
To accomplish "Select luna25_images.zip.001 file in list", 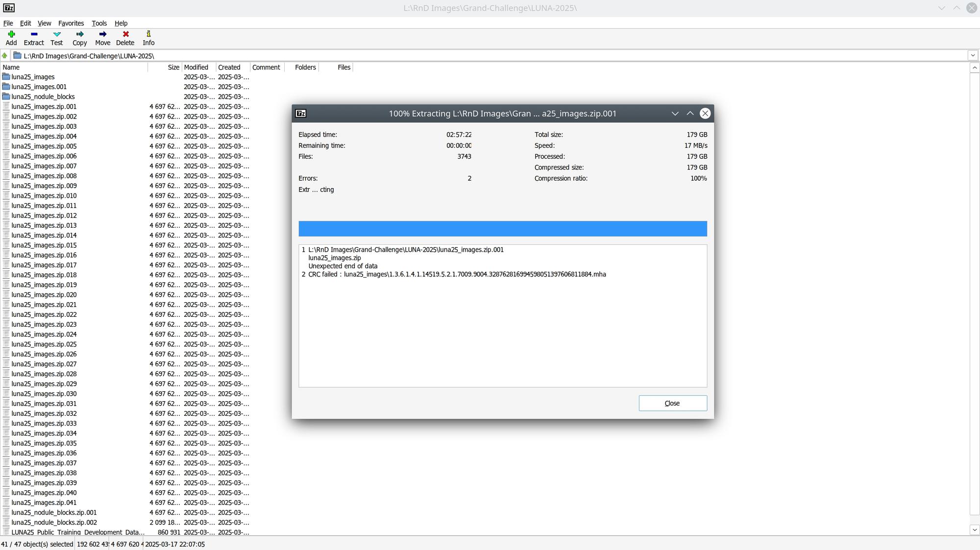I will (44, 106).
